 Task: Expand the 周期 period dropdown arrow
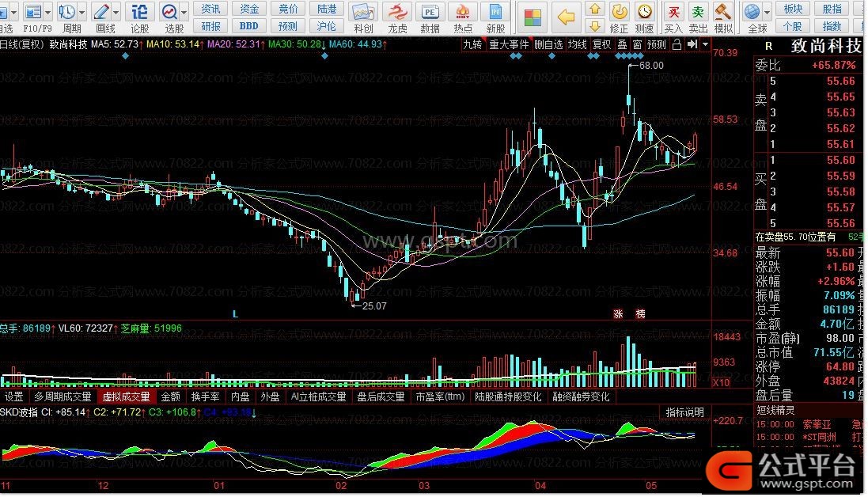[82, 11]
